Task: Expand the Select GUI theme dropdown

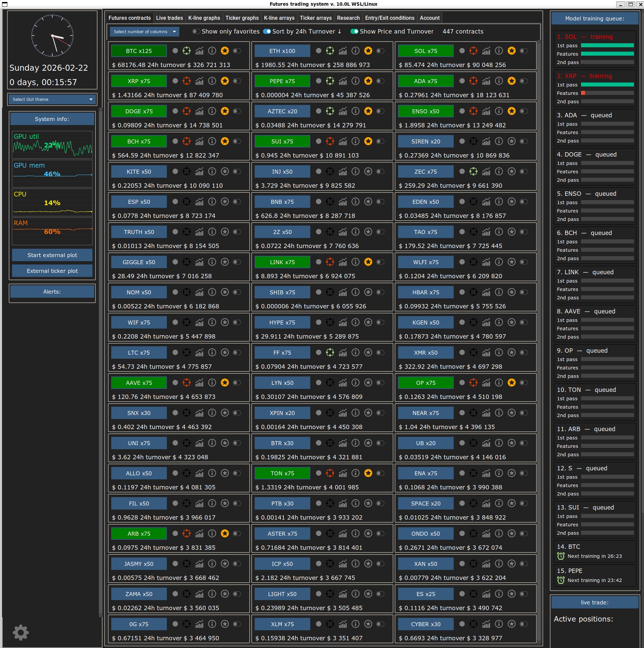Action: click(x=52, y=99)
